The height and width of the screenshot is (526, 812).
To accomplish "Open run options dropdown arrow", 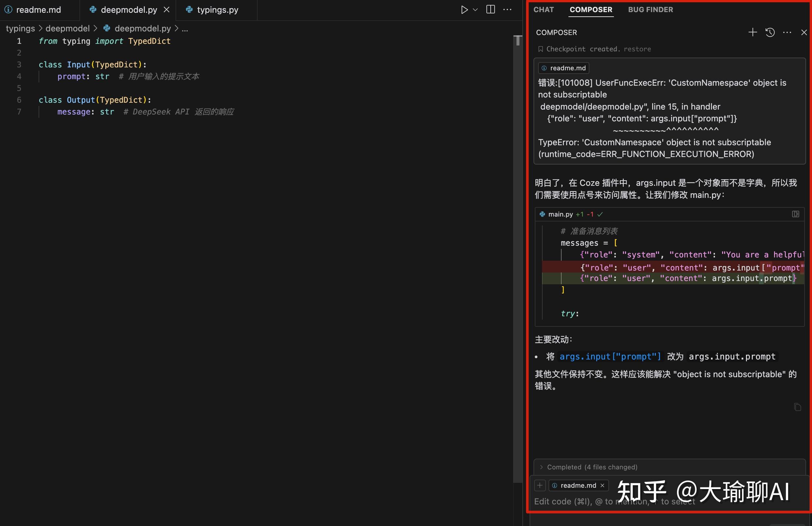I will [x=475, y=9].
